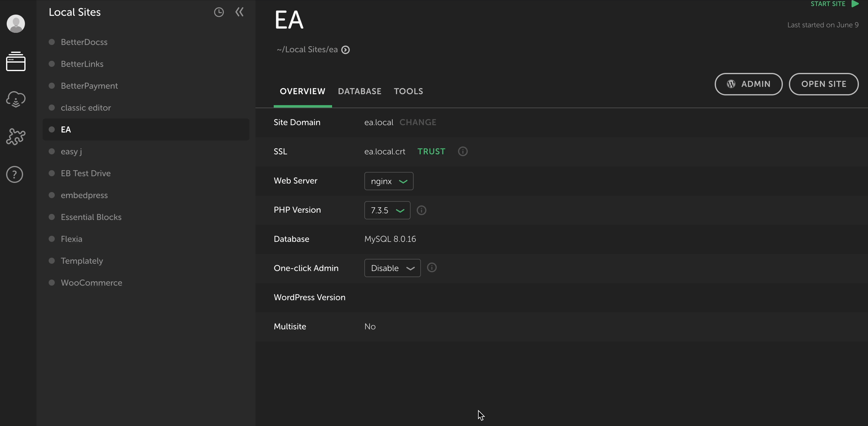The image size is (868, 426).
Task: Select WooCommerce in site list
Action: (x=91, y=283)
